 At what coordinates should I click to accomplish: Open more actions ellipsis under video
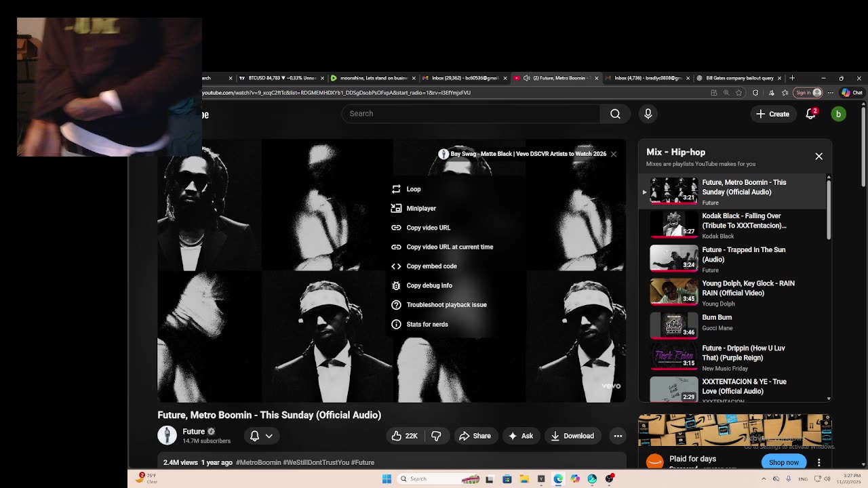(x=618, y=436)
